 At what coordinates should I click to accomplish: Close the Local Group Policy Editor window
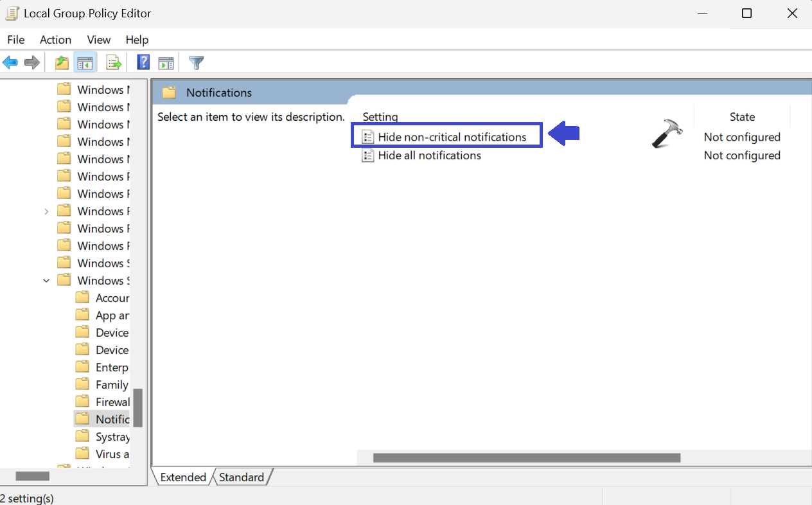[792, 13]
